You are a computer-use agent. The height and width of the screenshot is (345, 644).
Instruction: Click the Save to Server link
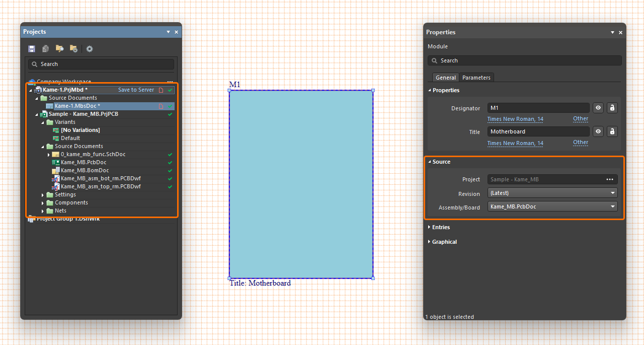coord(136,90)
